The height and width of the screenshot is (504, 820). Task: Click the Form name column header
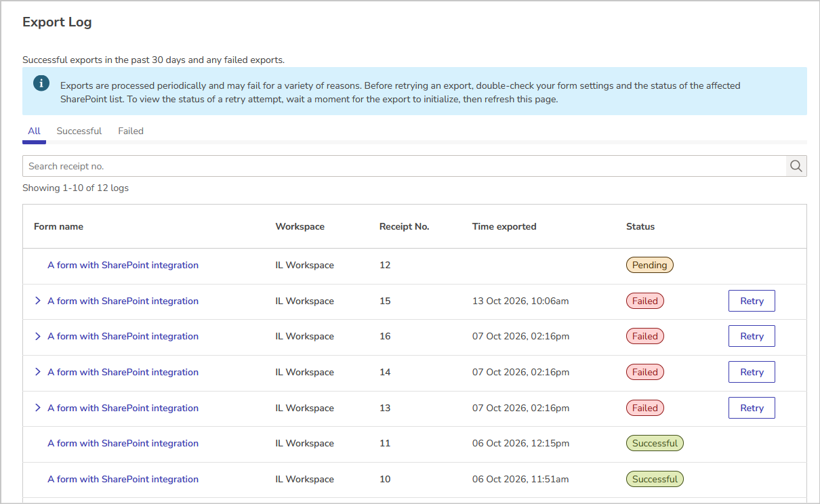pyautogui.click(x=58, y=226)
